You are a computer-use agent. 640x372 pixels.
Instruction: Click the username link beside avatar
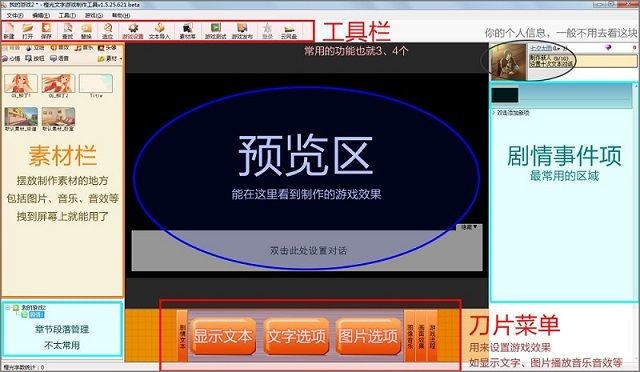pyautogui.click(x=541, y=48)
